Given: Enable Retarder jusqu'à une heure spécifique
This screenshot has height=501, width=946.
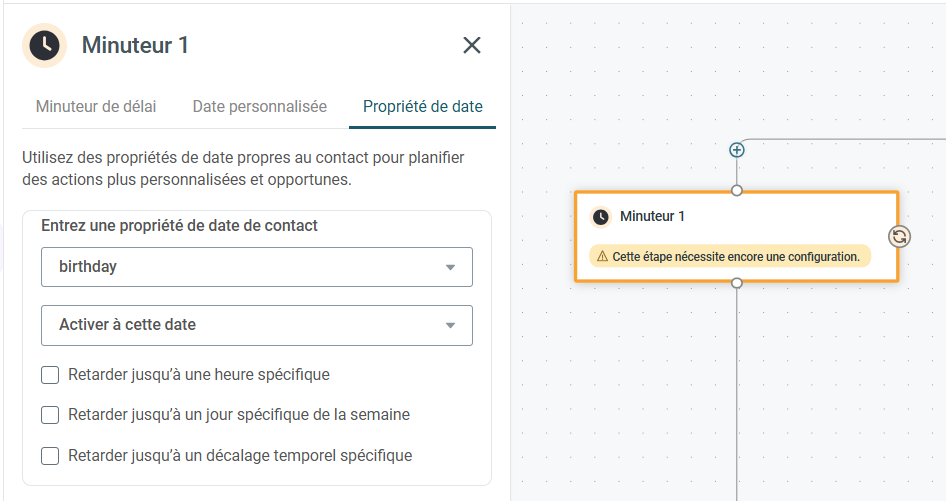Looking at the screenshot, I should click(50, 375).
